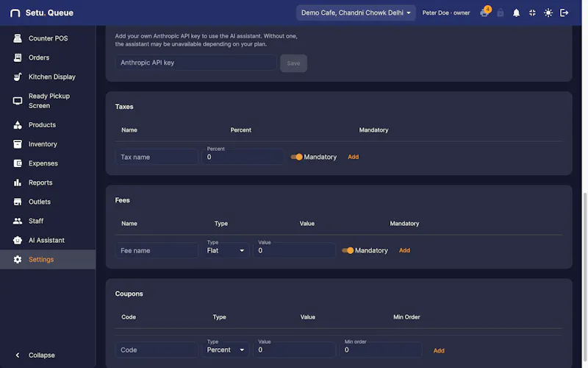Click Peter Doe owner label
Image resolution: width=588 pixels, height=368 pixels.
click(x=446, y=13)
